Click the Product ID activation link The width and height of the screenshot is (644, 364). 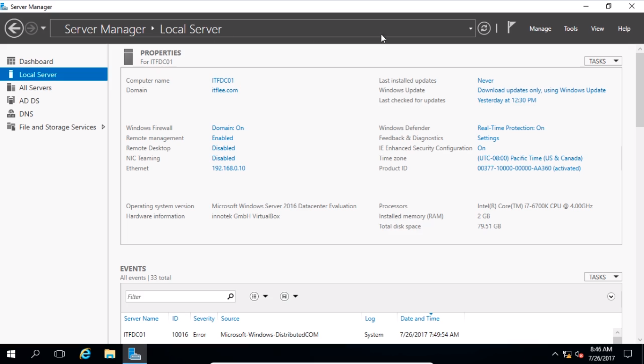click(529, 169)
